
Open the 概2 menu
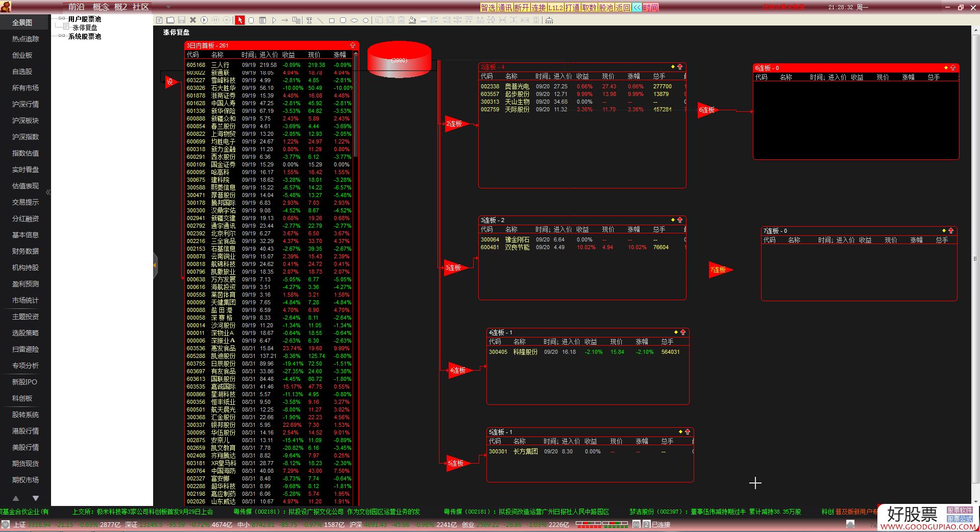(121, 7)
